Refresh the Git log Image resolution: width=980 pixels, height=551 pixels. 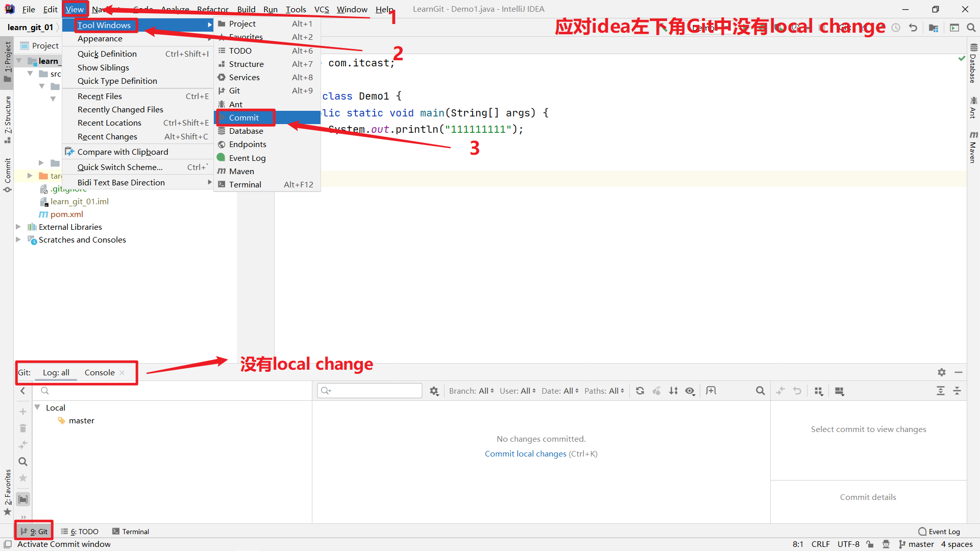(x=640, y=391)
